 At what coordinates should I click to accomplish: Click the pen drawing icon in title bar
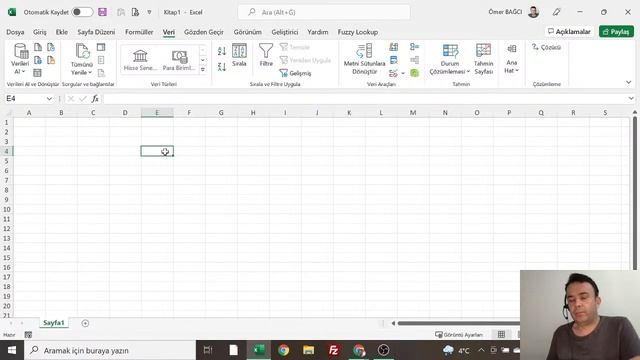click(556, 12)
